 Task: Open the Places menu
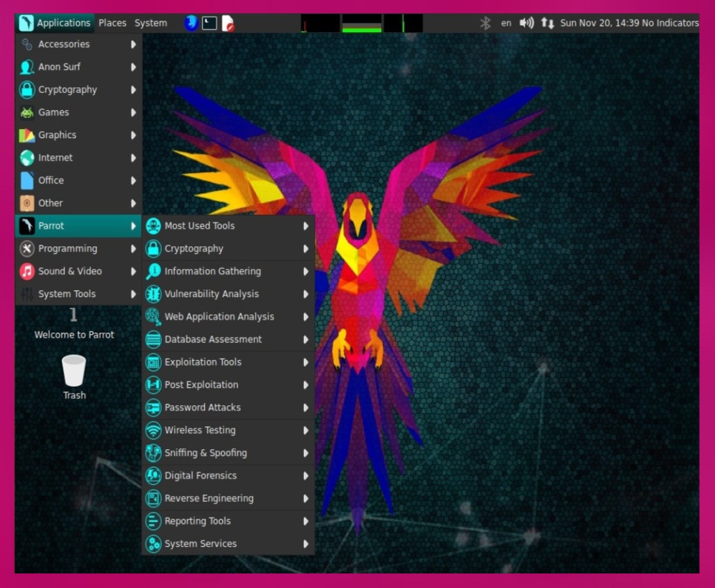pyautogui.click(x=112, y=23)
